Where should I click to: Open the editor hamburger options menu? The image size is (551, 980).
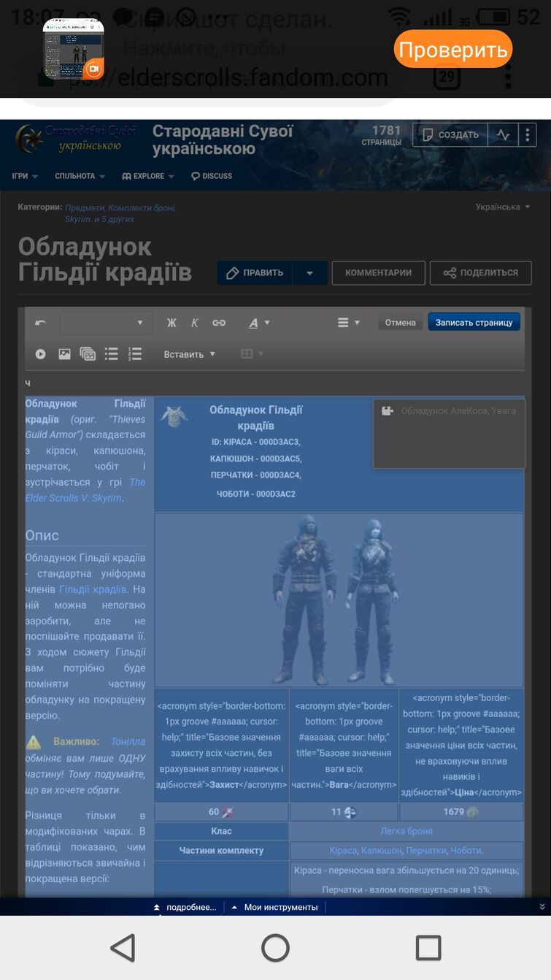(349, 323)
